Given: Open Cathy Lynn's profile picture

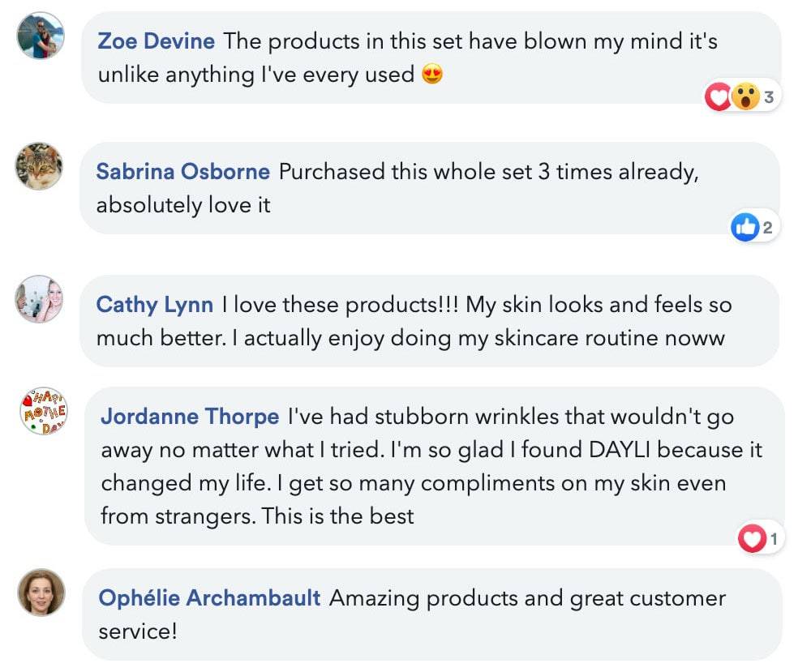Looking at the screenshot, I should pos(39,299).
